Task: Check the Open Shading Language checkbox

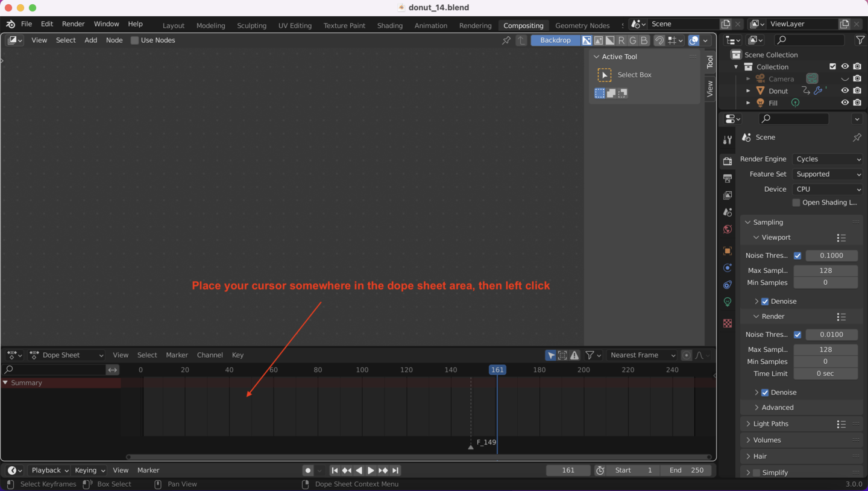Action: 796,203
